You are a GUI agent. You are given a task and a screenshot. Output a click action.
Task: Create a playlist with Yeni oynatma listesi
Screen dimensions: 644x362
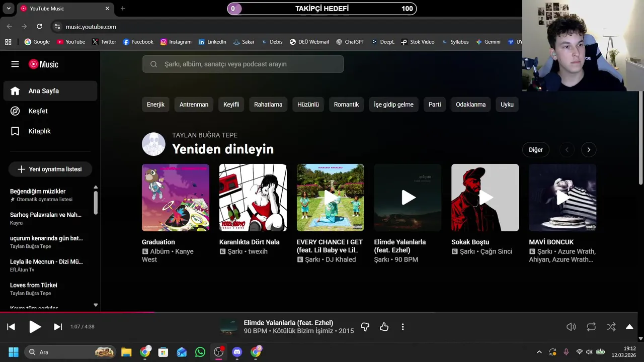click(x=50, y=169)
